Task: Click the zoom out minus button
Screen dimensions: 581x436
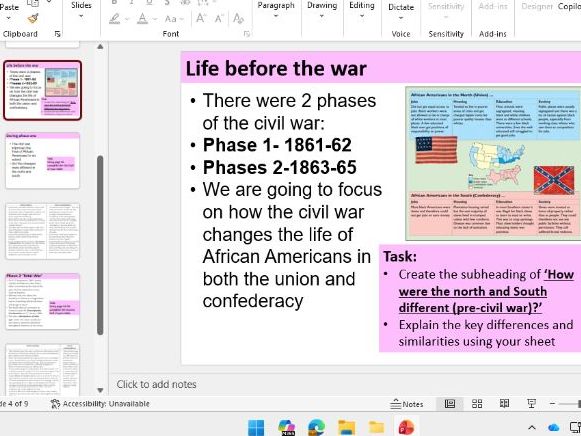Action: tap(552, 404)
